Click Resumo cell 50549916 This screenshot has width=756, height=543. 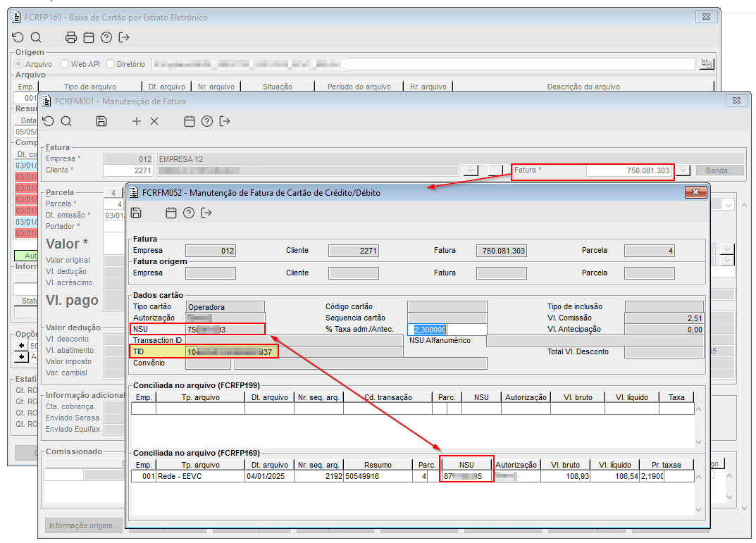pyautogui.click(x=378, y=477)
